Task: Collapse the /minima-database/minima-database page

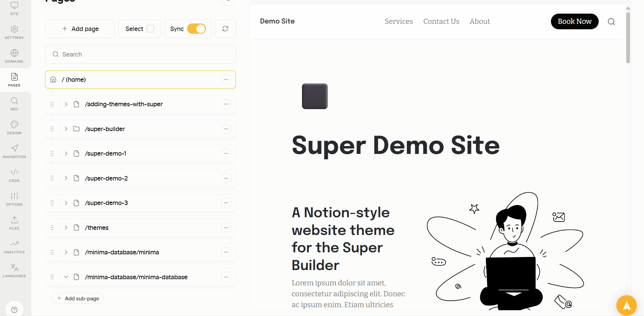Action: pos(66,277)
